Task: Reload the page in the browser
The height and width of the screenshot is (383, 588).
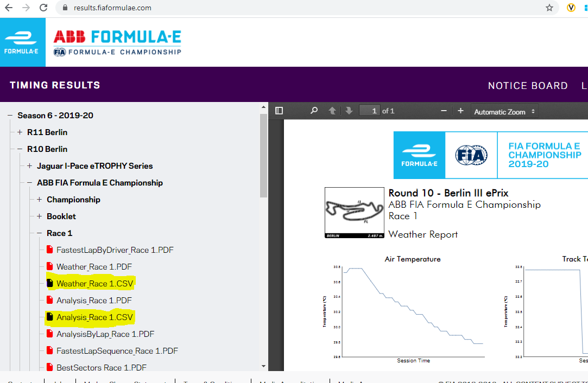Action: pos(43,8)
